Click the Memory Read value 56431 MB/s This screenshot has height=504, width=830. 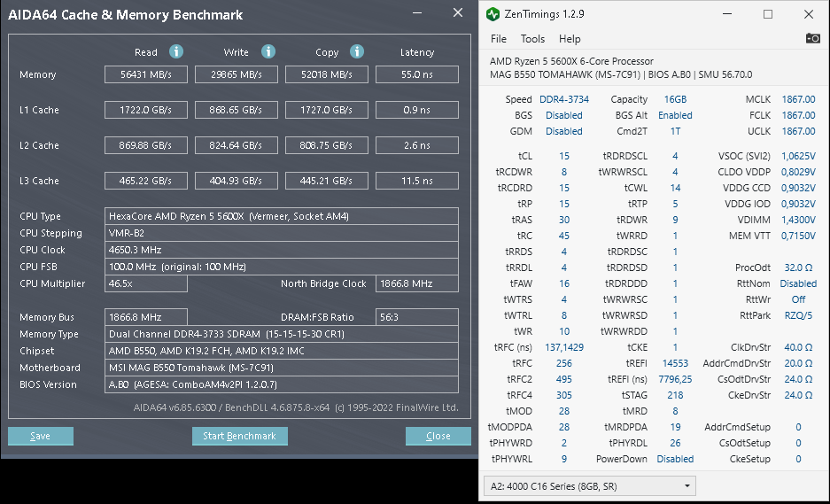click(146, 74)
